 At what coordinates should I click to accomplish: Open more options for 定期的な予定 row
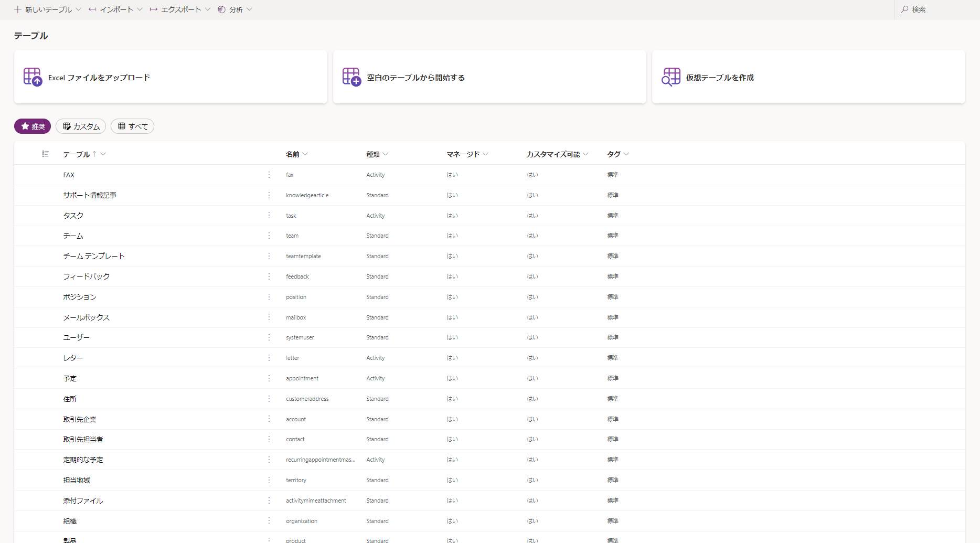269,460
